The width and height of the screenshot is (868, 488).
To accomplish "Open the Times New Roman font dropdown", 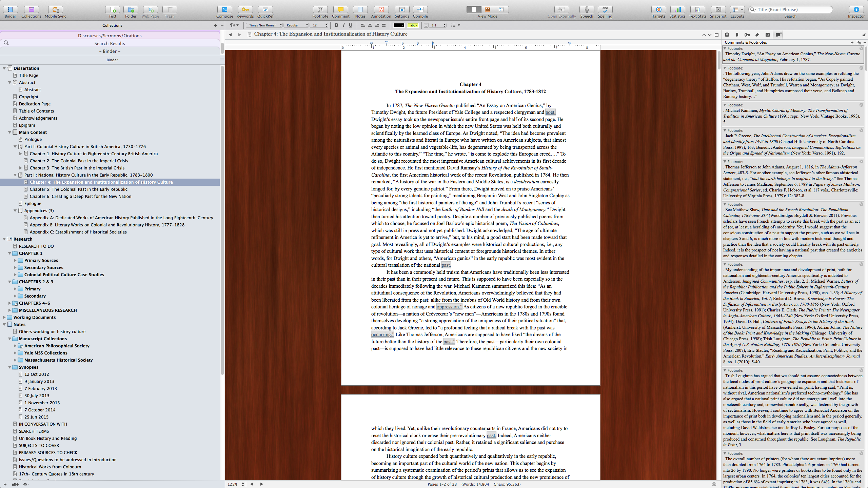I will (264, 25).
